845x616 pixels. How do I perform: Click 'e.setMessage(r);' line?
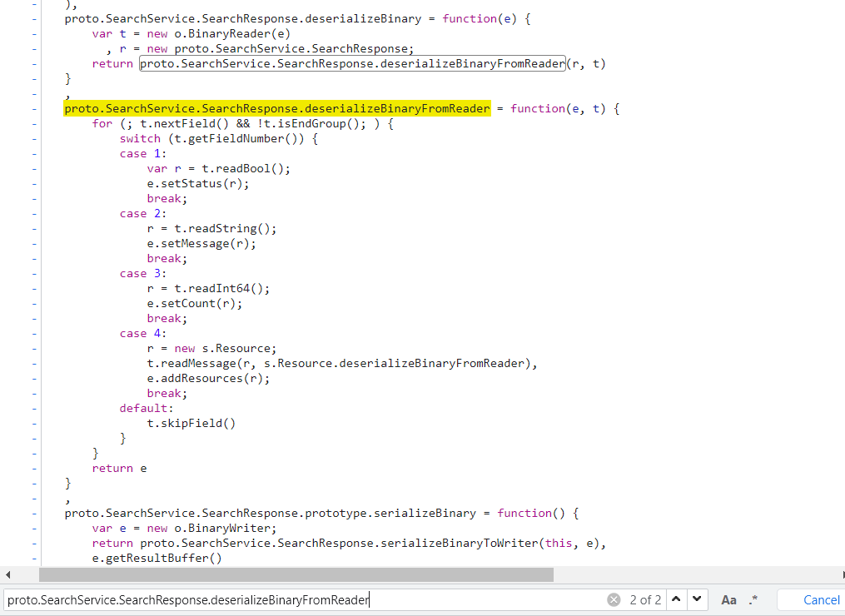click(201, 244)
